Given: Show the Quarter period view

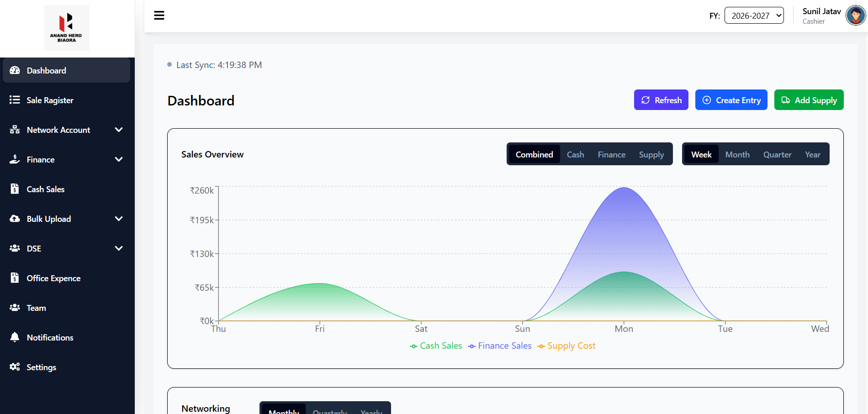Looking at the screenshot, I should (x=778, y=154).
